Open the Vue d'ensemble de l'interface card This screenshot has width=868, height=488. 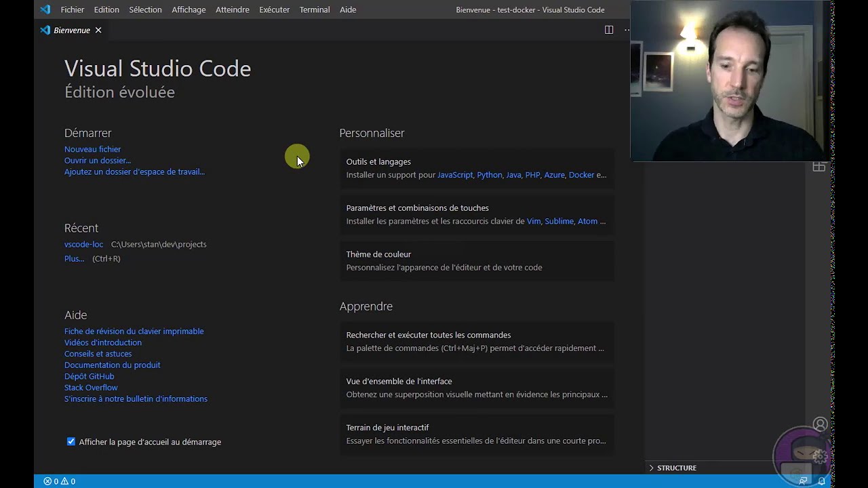click(477, 388)
